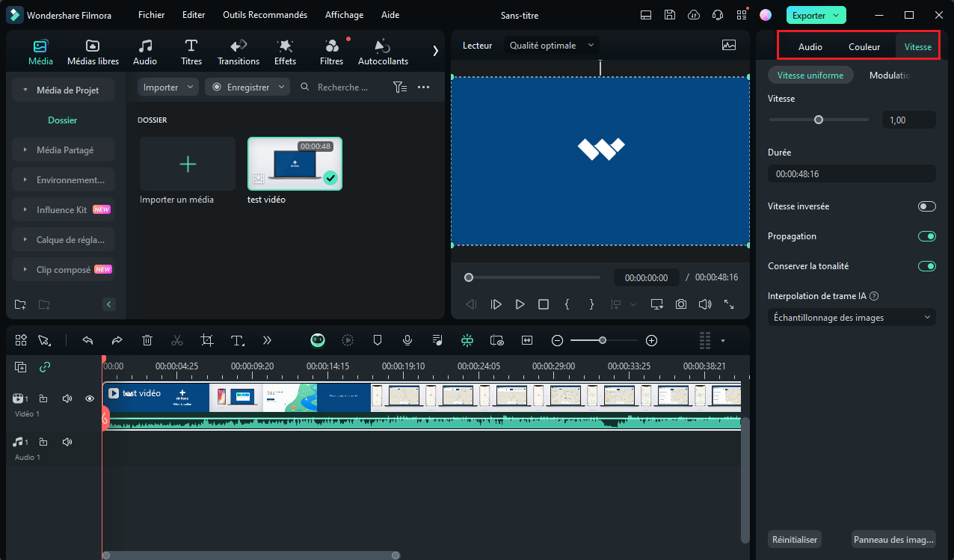Switch to the Couleur tab
Screen dimensions: 954x560
(864, 47)
